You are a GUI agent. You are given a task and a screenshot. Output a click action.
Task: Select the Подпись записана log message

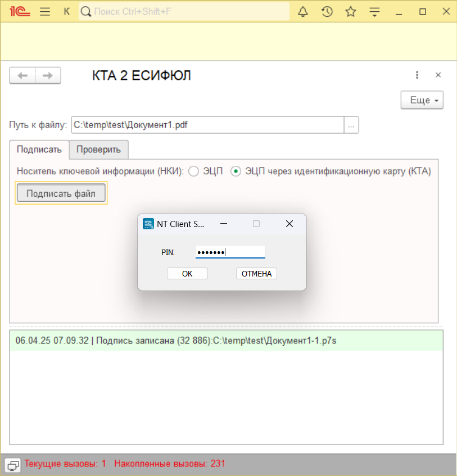(226, 341)
